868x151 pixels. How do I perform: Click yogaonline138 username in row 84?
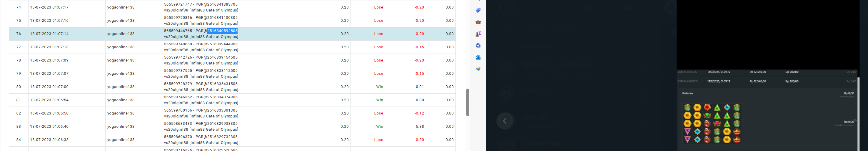tap(121, 140)
